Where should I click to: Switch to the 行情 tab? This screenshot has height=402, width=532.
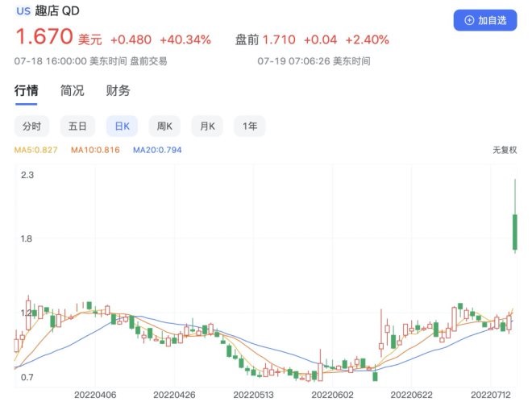(x=27, y=90)
